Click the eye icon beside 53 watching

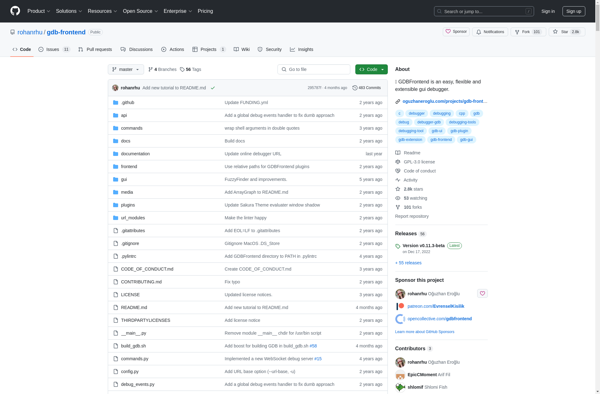pyautogui.click(x=398, y=198)
